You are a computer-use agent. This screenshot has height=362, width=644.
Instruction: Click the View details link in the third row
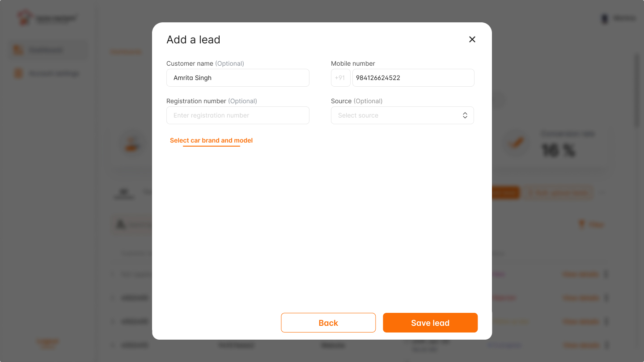(580, 321)
